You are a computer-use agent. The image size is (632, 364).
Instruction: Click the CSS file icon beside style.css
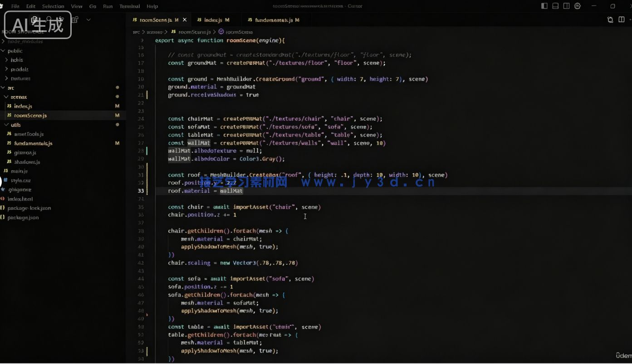pyautogui.click(x=5, y=180)
